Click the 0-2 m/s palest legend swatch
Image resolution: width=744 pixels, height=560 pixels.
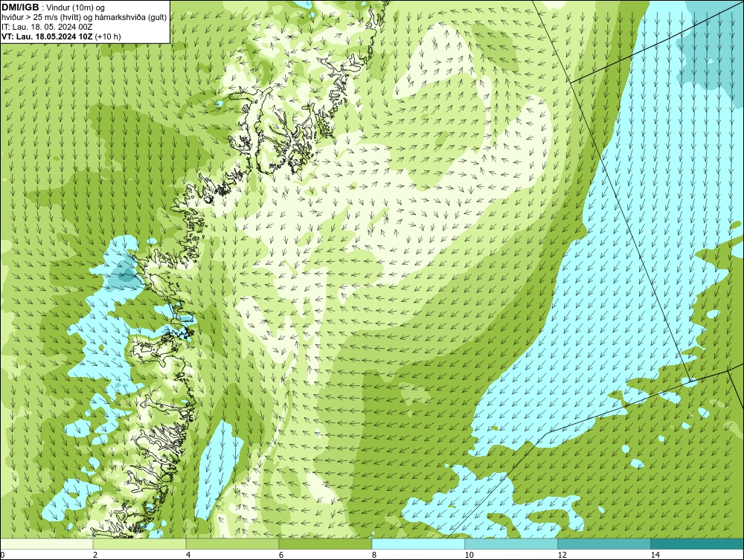pos(46,544)
